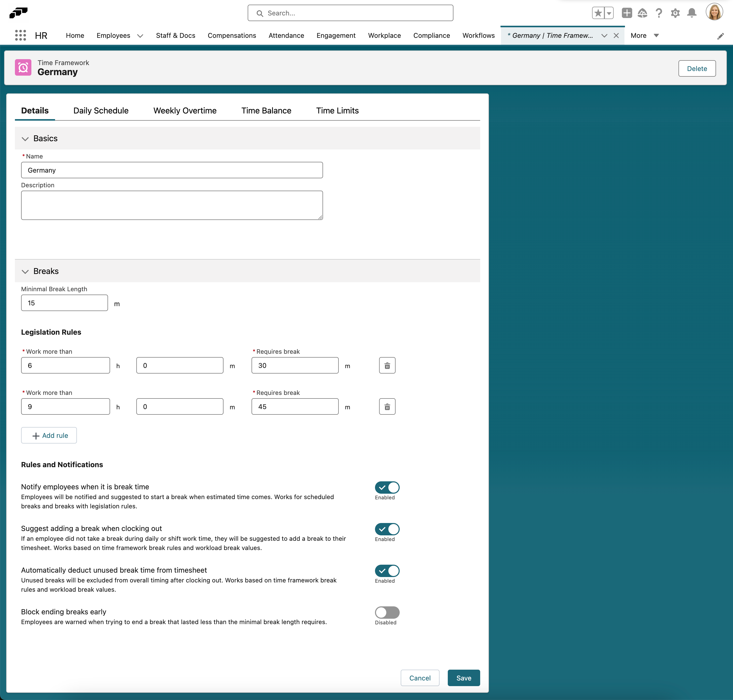Switch to the Weekly Overtime tab
Screen dimensions: 733x700
[x=185, y=110]
